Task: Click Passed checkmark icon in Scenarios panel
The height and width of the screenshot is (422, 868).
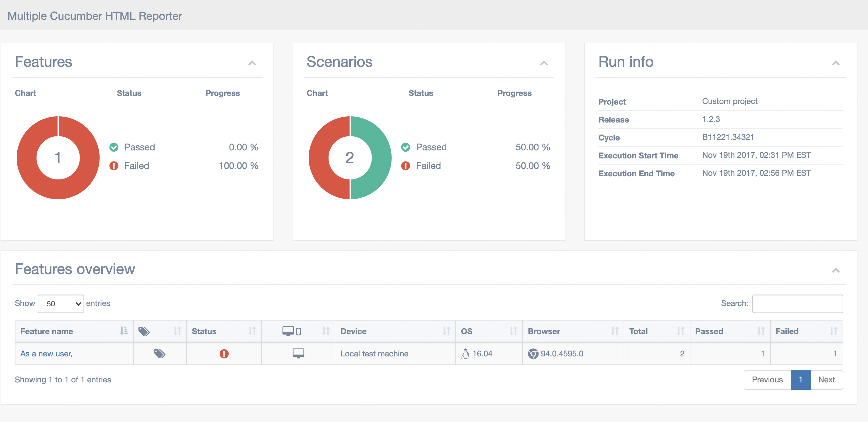Action: tap(405, 147)
